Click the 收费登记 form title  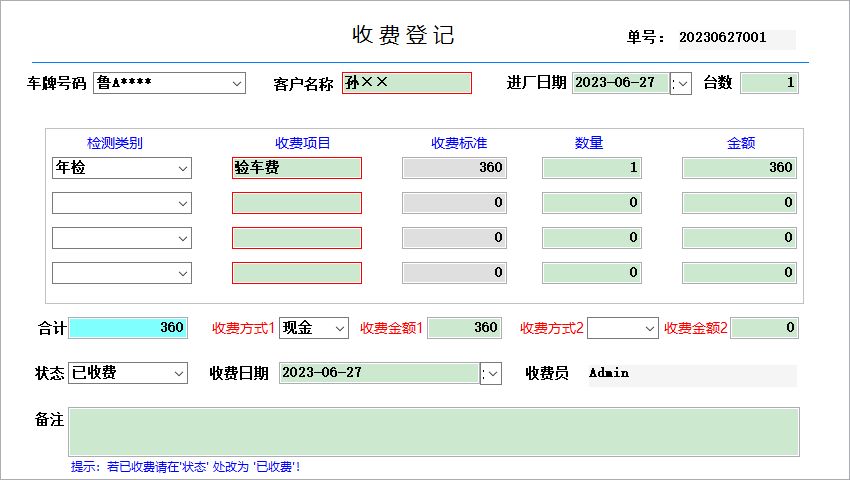click(403, 35)
